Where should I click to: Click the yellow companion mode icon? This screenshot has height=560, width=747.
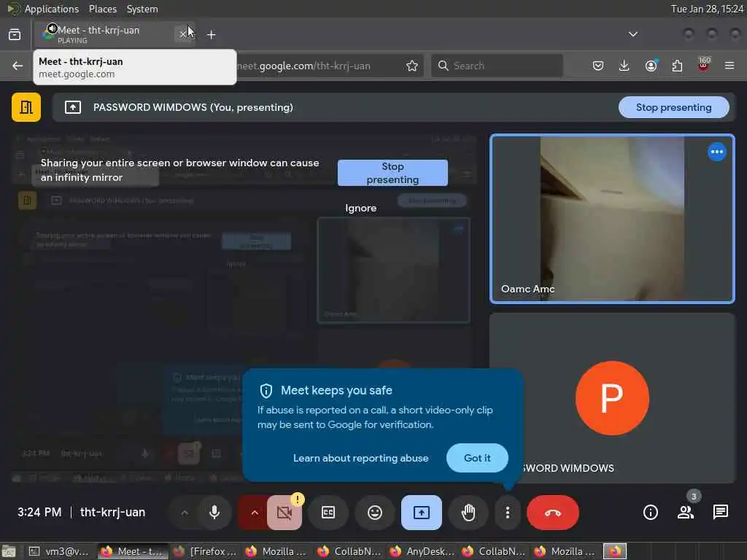(26, 107)
